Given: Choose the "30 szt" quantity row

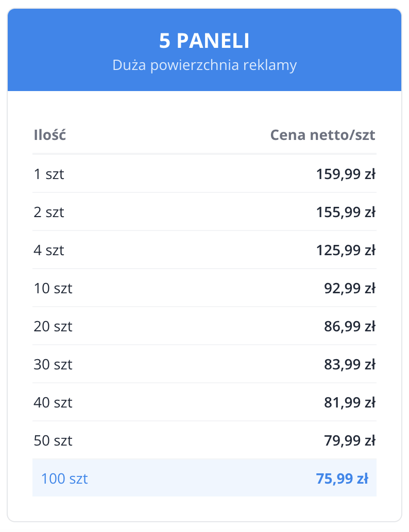Looking at the screenshot, I should 53,365.
